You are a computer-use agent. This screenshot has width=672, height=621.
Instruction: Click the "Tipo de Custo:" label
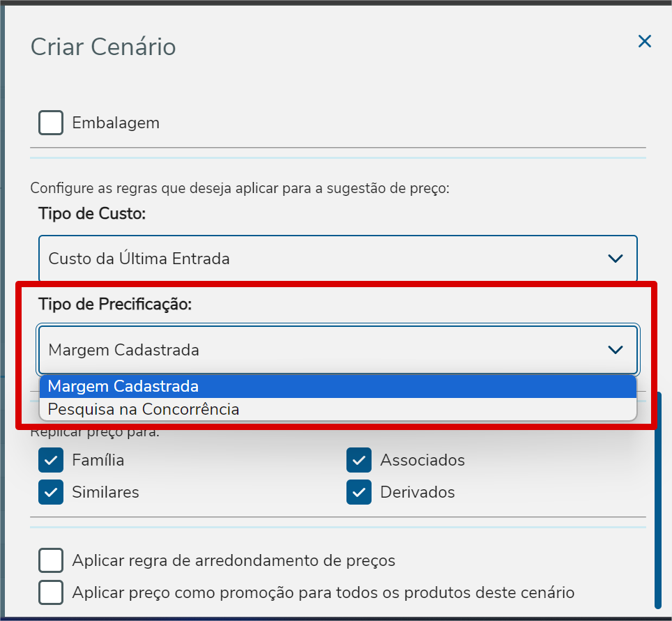92,214
